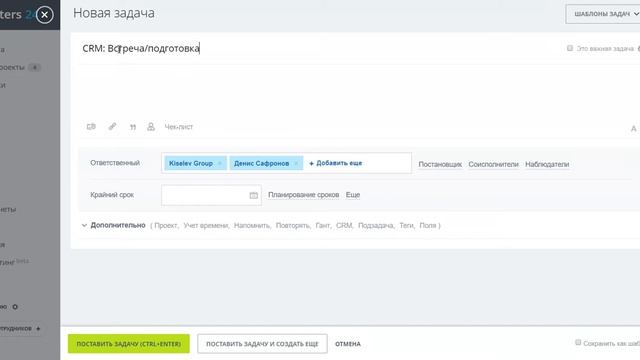Click Повторять in additional options
This screenshot has height=360, width=640.
coord(293,225)
